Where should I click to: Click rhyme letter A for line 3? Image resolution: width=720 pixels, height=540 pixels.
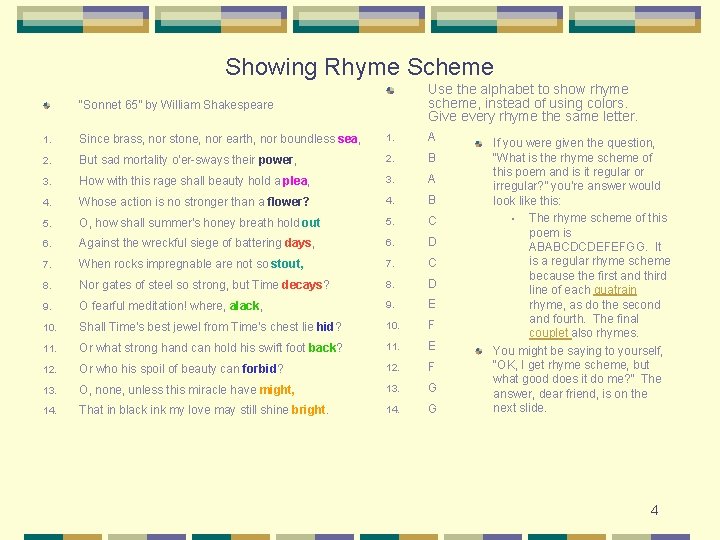point(432,179)
